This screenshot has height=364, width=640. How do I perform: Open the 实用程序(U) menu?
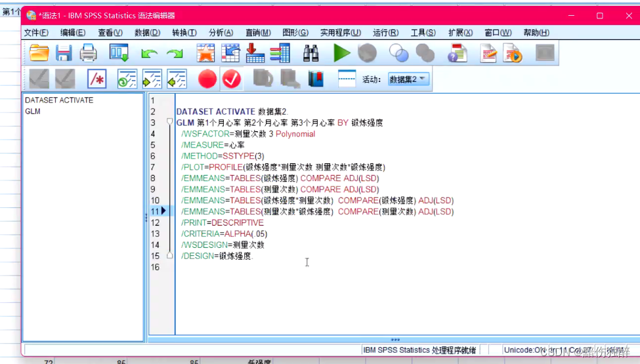[x=341, y=33]
